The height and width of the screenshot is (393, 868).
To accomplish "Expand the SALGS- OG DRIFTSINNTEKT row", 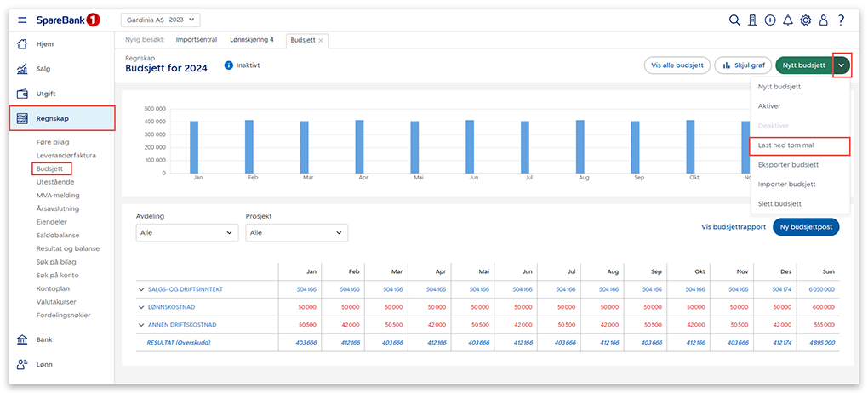I will point(141,289).
